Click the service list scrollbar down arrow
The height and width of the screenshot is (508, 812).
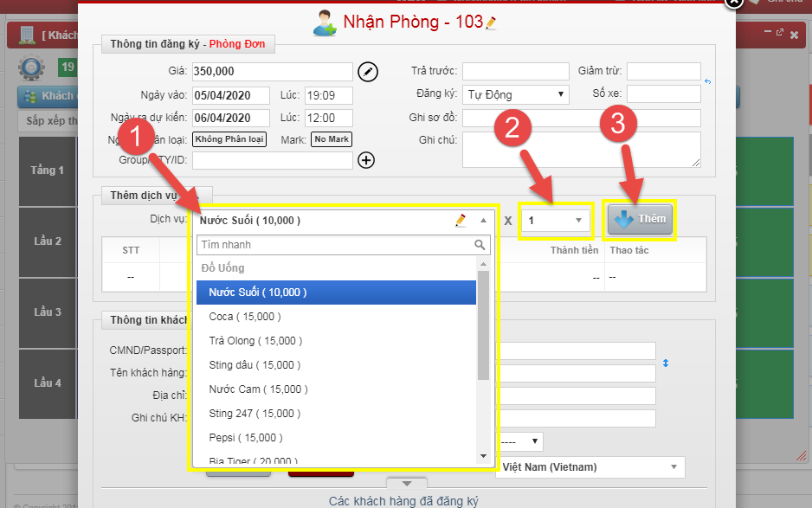point(484,456)
